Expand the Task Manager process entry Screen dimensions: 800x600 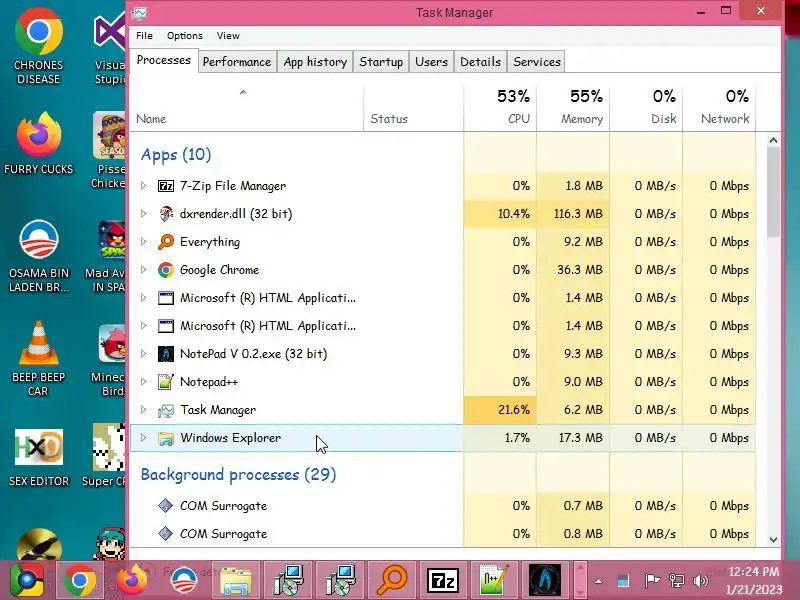coord(144,410)
